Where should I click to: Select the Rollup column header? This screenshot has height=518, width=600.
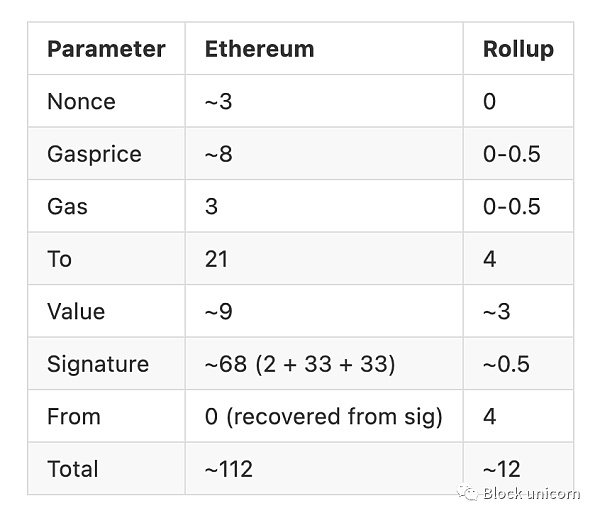click(518, 49)
